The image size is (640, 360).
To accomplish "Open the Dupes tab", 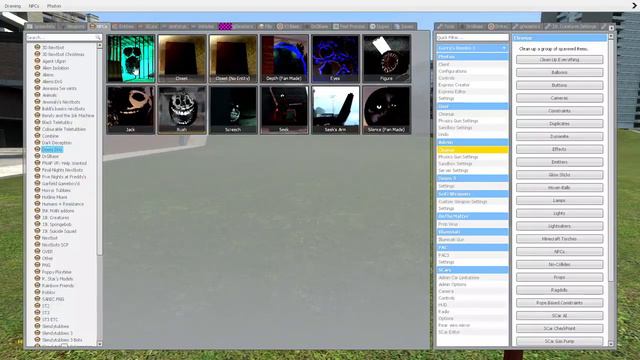I will [x=380, y=27].
